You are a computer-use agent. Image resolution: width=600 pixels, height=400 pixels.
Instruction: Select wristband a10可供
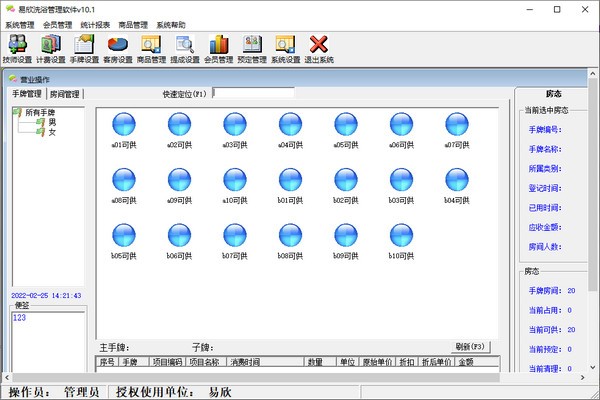235,186
